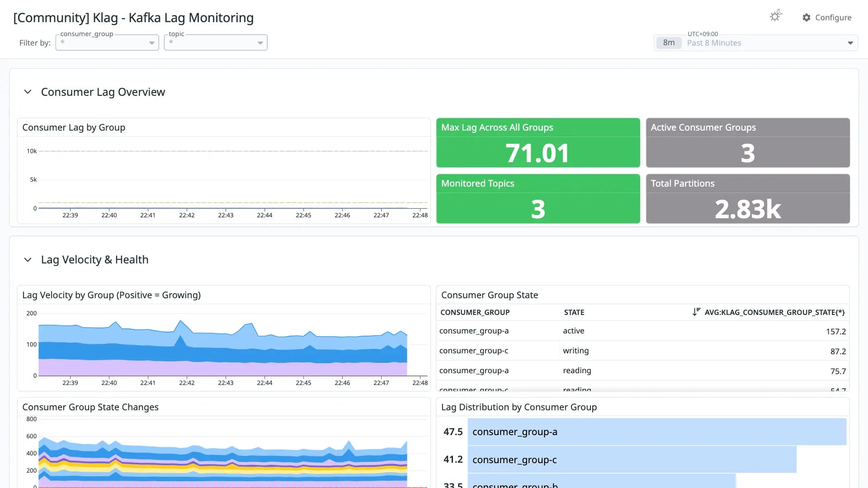Select the Total Partitions 2.83k widget

pyautogui.click(x=748, y=199)
